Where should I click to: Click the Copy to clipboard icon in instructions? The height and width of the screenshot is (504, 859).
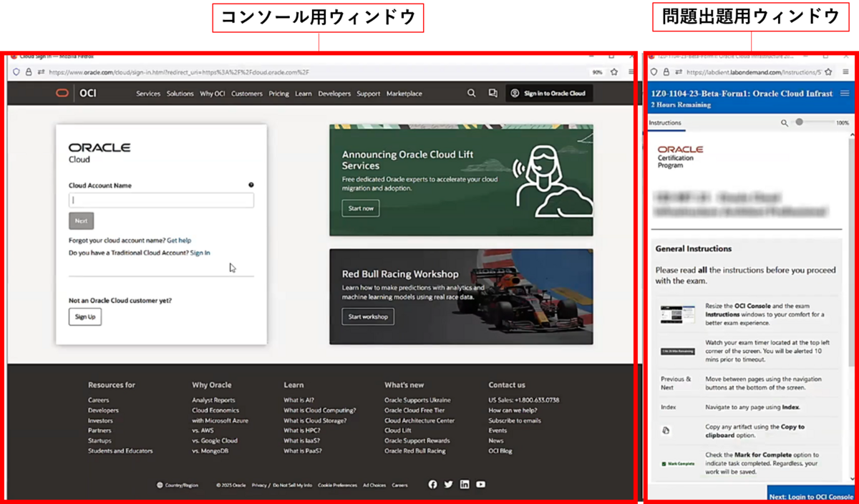(x=666, y=431)
